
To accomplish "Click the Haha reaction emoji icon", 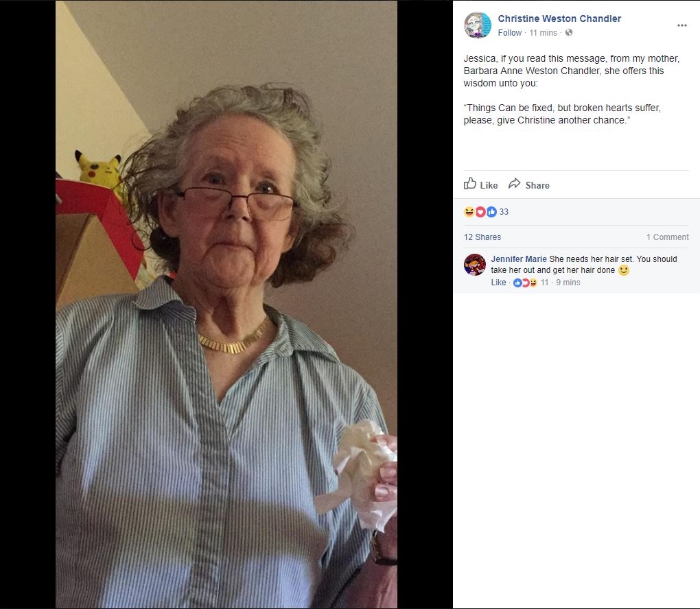I will [469, 212].
